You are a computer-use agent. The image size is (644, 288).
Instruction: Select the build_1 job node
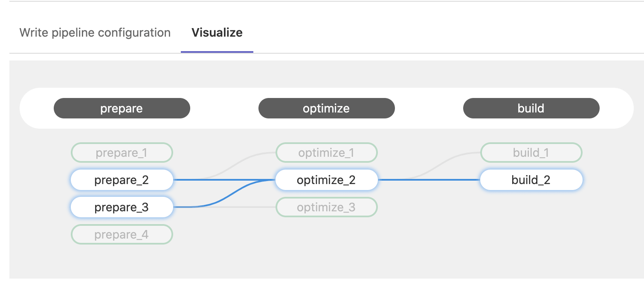[531, 153]
